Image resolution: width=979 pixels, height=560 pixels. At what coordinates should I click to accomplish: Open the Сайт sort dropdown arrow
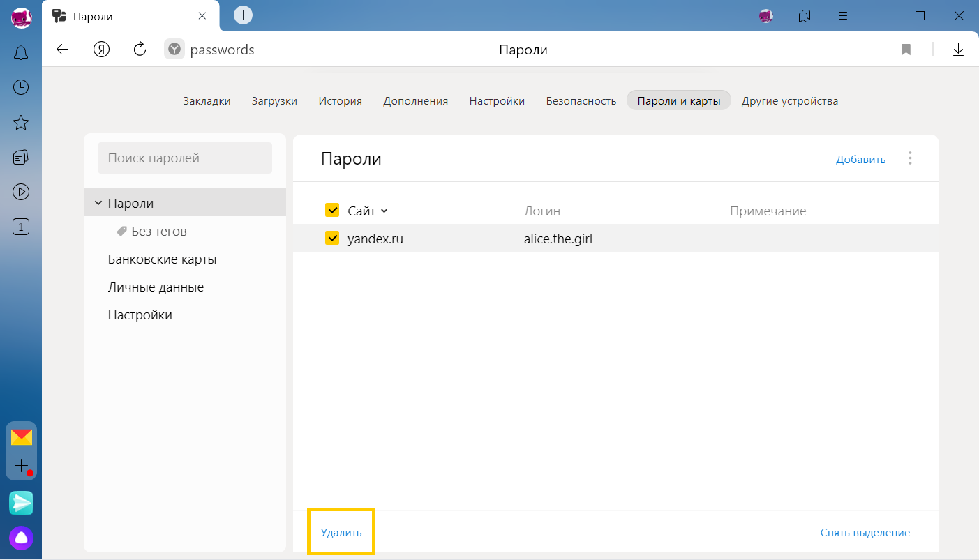click(384, 211)
